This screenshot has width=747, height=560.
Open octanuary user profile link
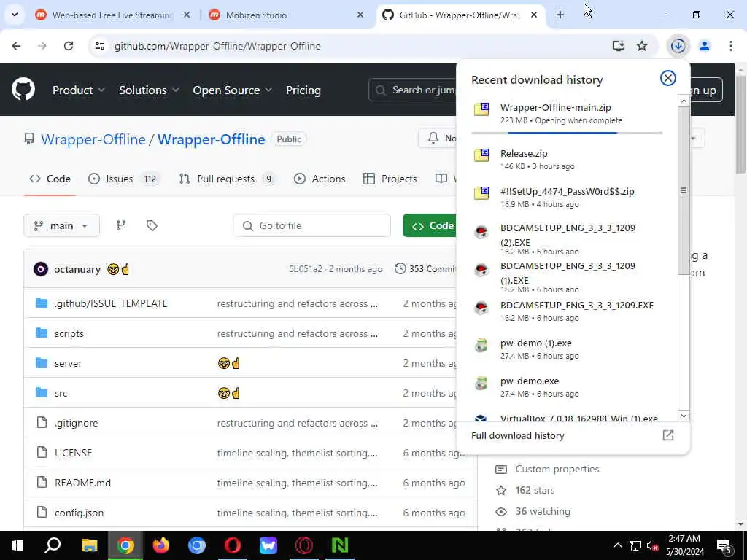point(77,269)
